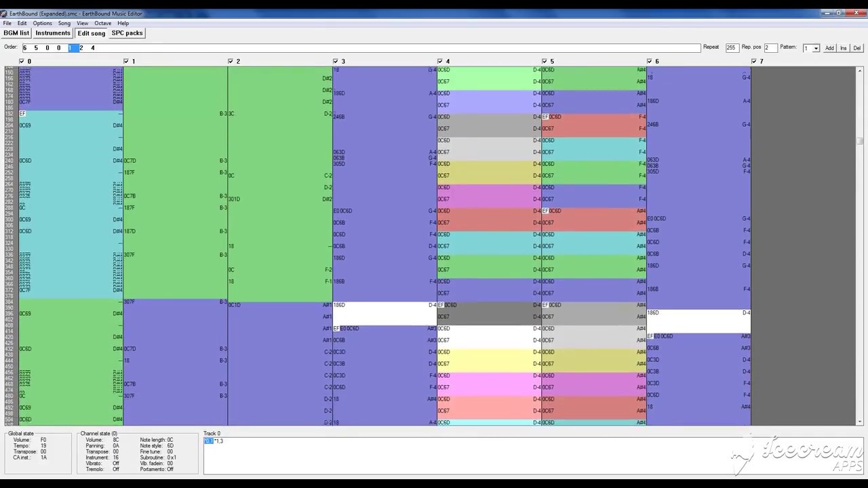Select the Edit song tab
868x488 pixels.
pyautogui.click(x=92, y=33)
